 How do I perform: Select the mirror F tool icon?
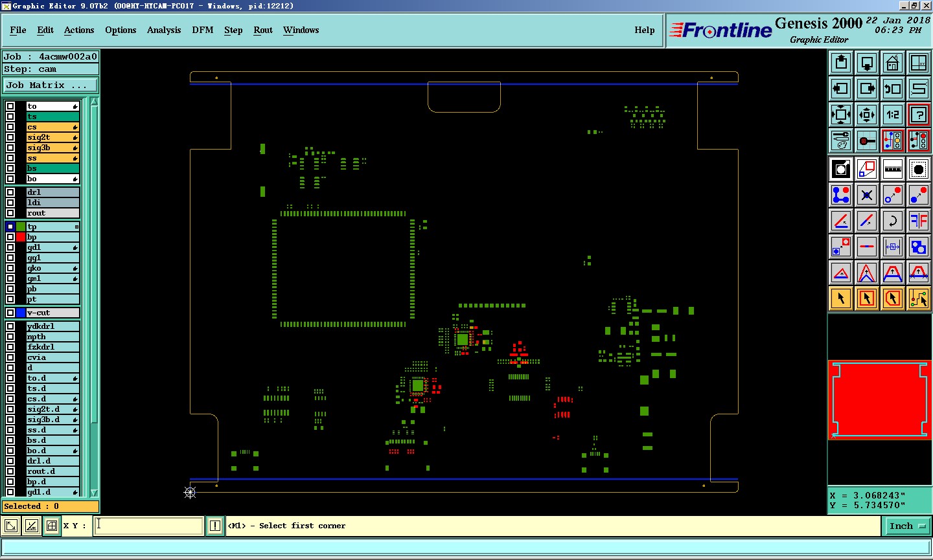pyautogui.click(x=919, y=221)
